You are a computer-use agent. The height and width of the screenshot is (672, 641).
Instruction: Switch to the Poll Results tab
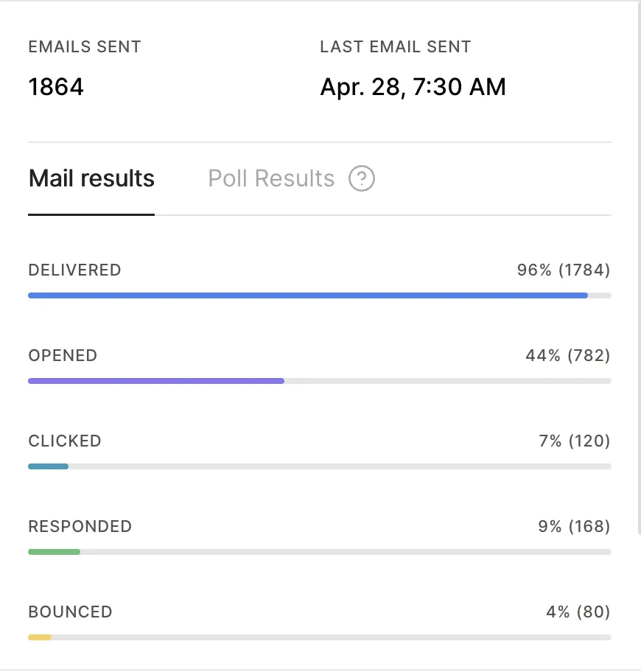[271, 178]
